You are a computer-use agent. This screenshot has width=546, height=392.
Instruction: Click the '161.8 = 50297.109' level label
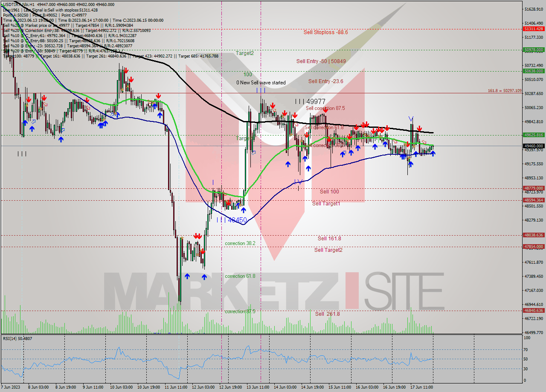click(505, 91)
